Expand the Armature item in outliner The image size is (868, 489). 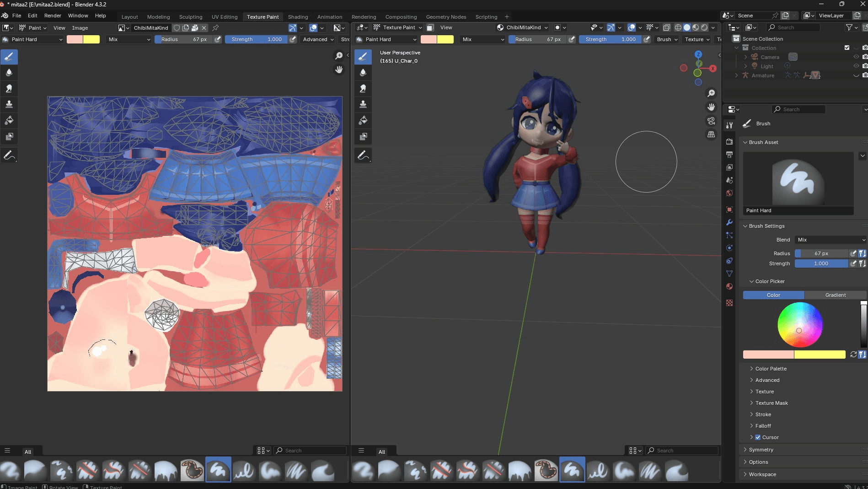pyautogui.click(x=736, y=75)
